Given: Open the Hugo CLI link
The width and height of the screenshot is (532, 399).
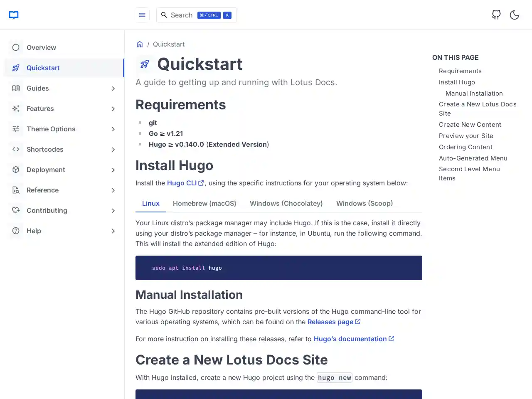Looking at the screenshot, I should point(182,183).
